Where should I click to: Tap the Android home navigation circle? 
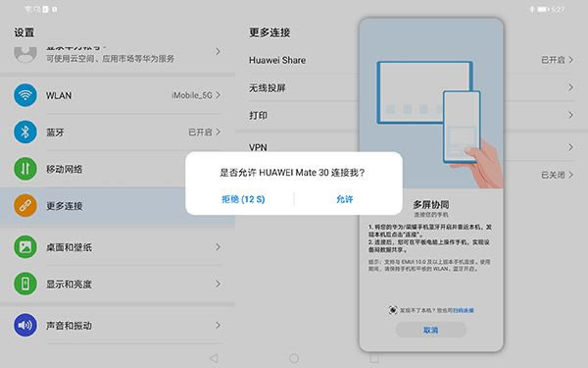pyautogui.click(x=294, y=358)
